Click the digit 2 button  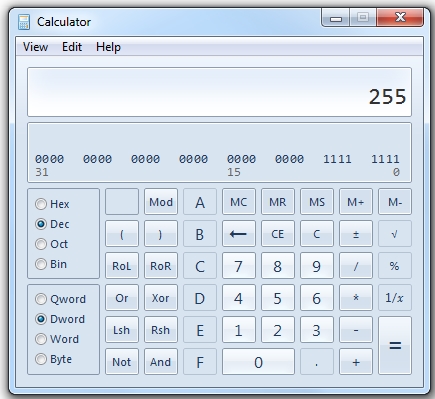point(278,330)
